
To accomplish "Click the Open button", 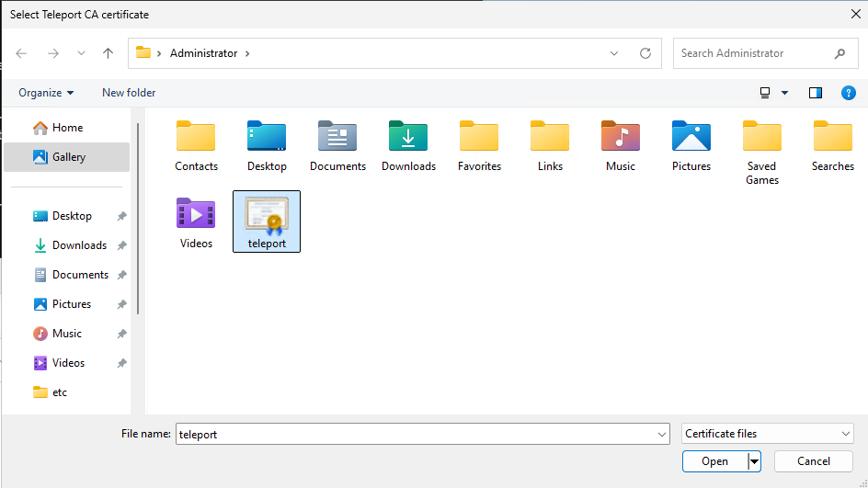I will pyautogui.click(x=714, y=461).
